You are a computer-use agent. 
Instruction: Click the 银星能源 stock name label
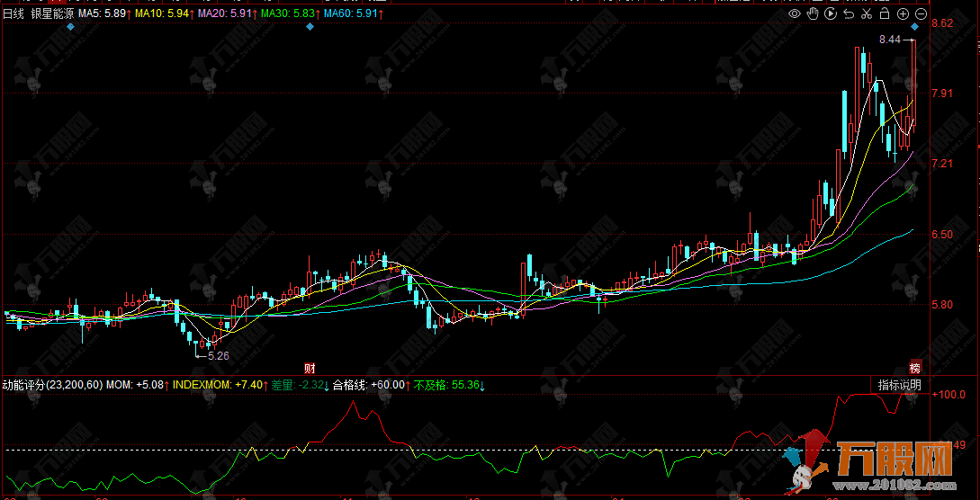tap(51, 14)
